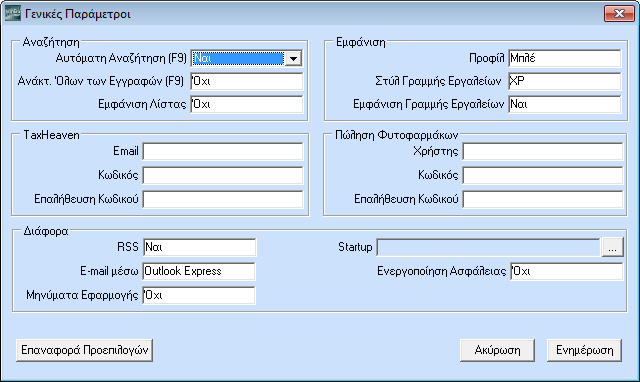The width and height of the screenshot is (640, 382).
Task: Select the highlighted Ναι value in Αυτόματη Αναζήτηση
Action: pyautogui.click(x=238, y=58)
